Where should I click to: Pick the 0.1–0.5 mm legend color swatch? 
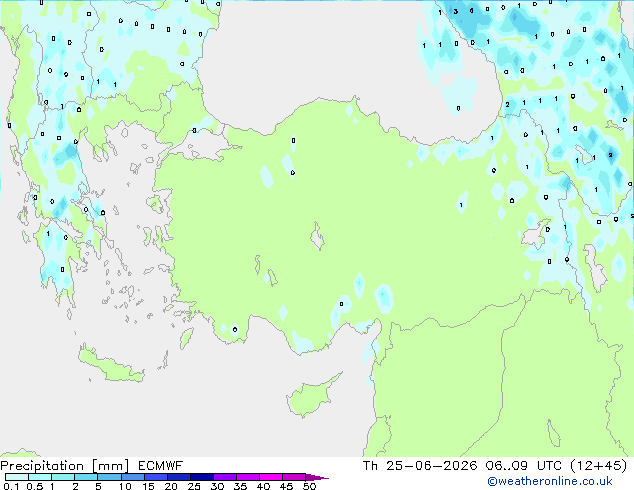click(17, 477)
